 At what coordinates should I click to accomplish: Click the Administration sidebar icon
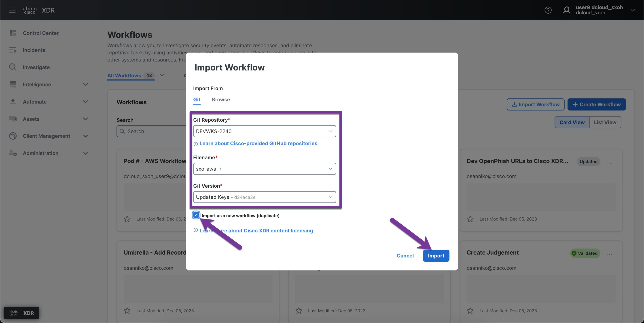[13, 153]
